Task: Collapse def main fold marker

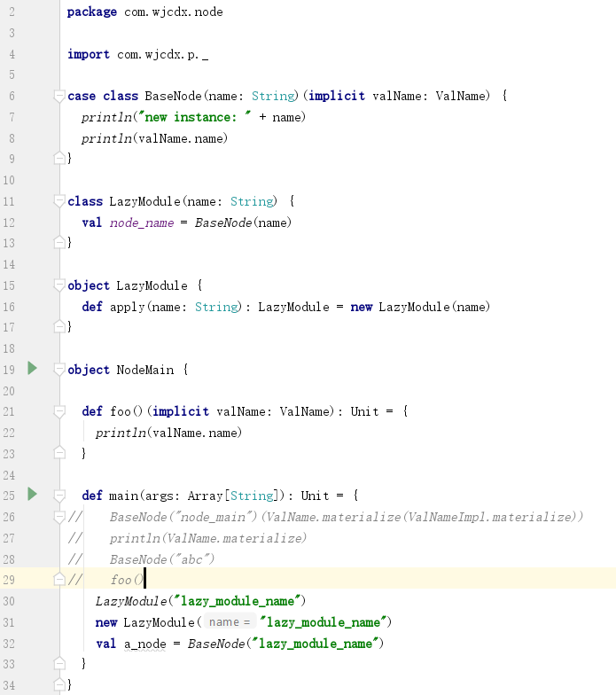Action: pos(58,496)
